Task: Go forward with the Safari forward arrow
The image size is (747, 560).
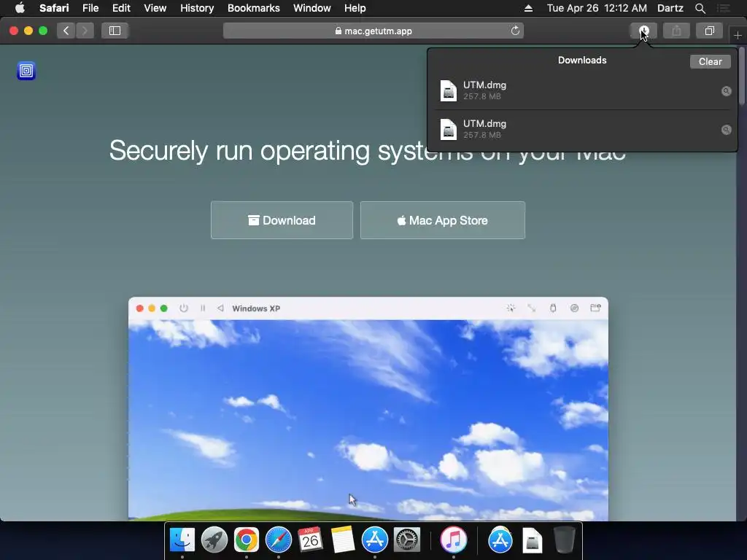Action: pos(85,31)
